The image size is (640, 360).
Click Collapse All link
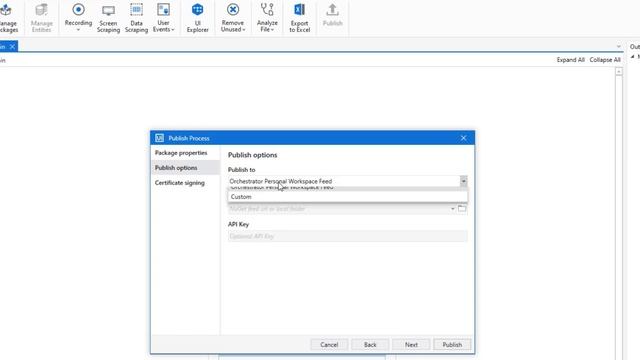coord(604,60)
